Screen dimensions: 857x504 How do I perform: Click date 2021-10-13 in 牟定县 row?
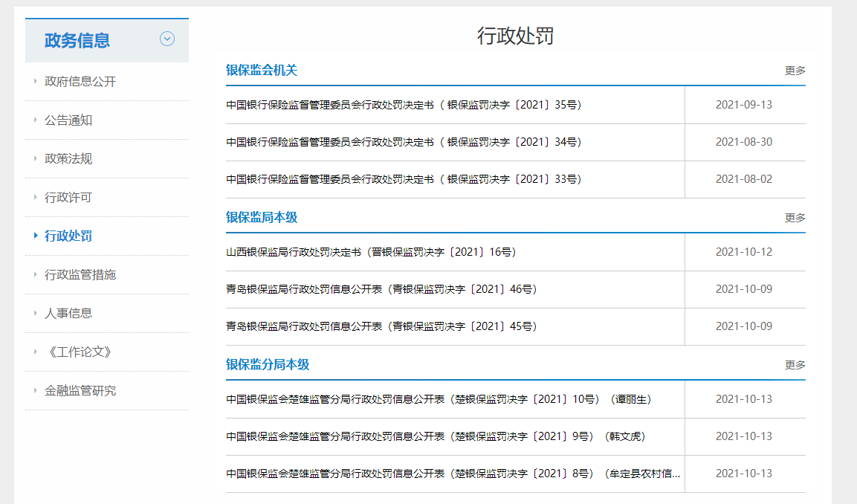coord(744,474)
